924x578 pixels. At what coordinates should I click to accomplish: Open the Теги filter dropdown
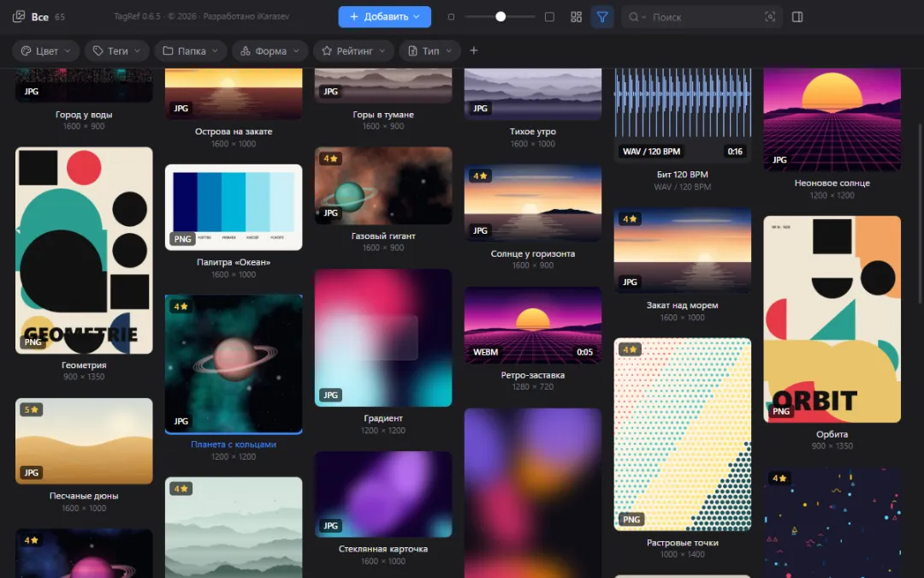pos(116,51)
